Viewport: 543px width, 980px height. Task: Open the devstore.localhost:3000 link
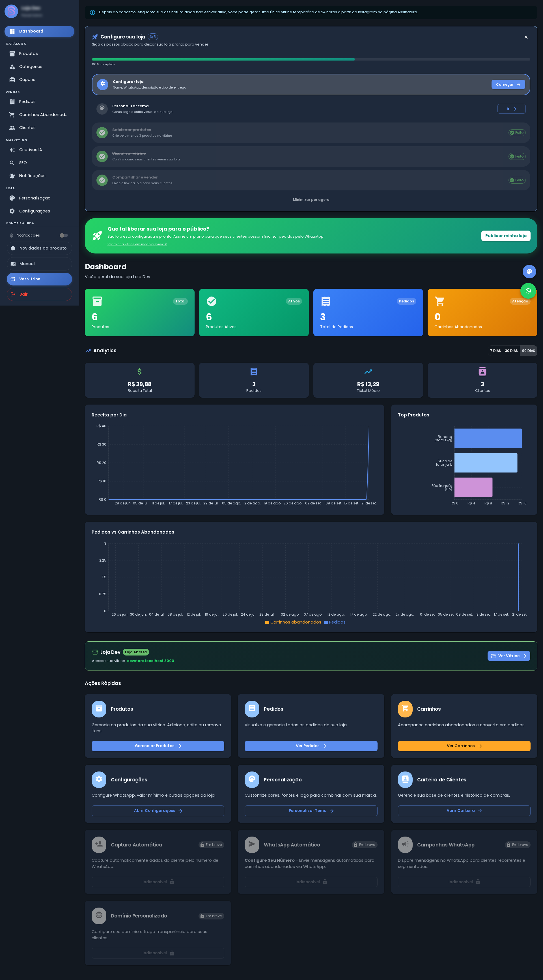tap(150, 661)
